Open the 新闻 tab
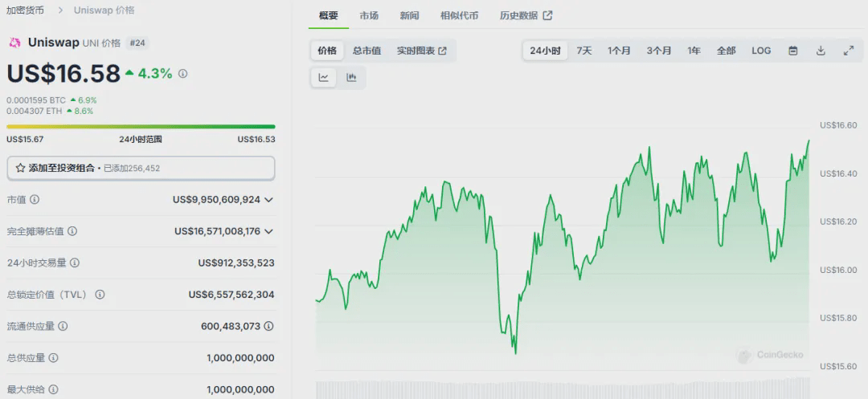This screenshot has height=399, width=868. (409, 15)
